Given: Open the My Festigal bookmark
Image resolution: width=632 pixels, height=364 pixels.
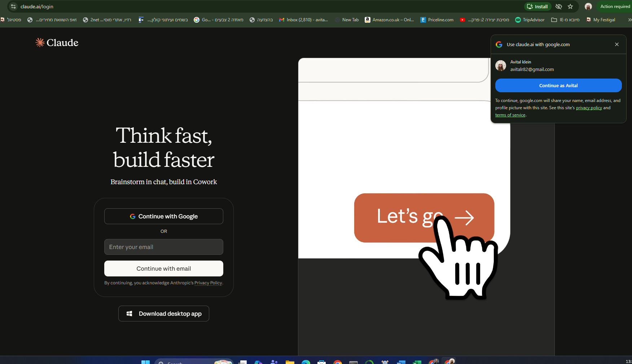Looking at the screenshot, I should coord(601,20).
